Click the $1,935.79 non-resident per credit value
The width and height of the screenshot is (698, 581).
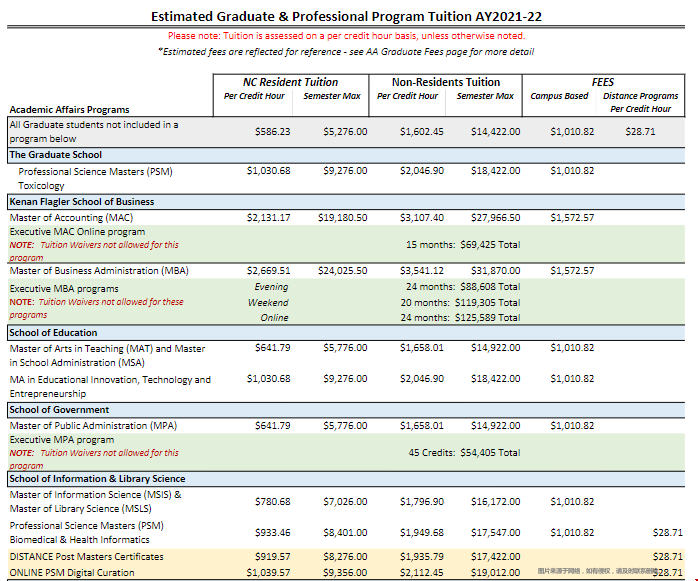pyautogui.click(x=422, y=557)
